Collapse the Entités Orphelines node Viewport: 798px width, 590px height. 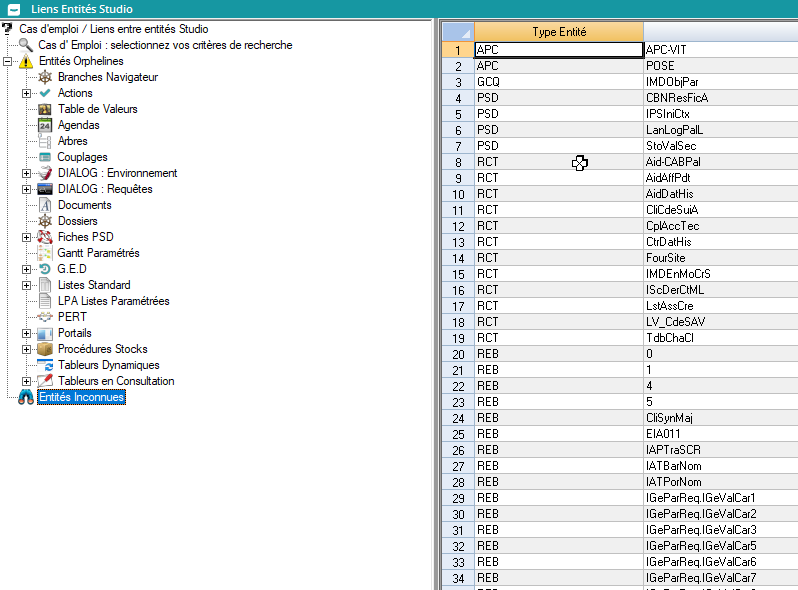tap(9, 61)
